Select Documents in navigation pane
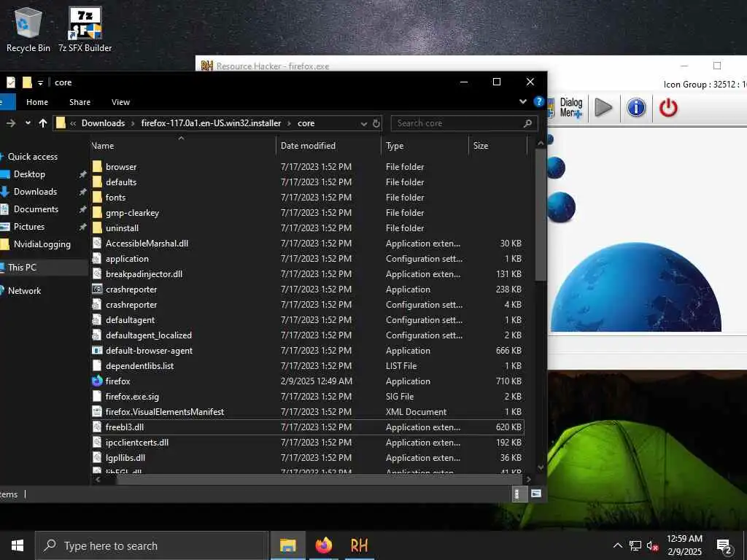The image size is (747, 560). (36, 209)
